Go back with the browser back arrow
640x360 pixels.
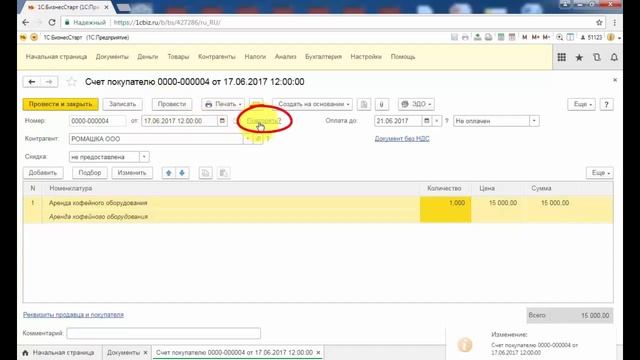[x=26, y=22]
